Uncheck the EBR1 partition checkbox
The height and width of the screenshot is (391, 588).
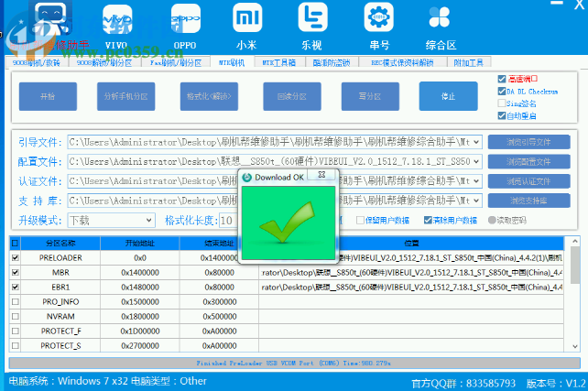15,288
